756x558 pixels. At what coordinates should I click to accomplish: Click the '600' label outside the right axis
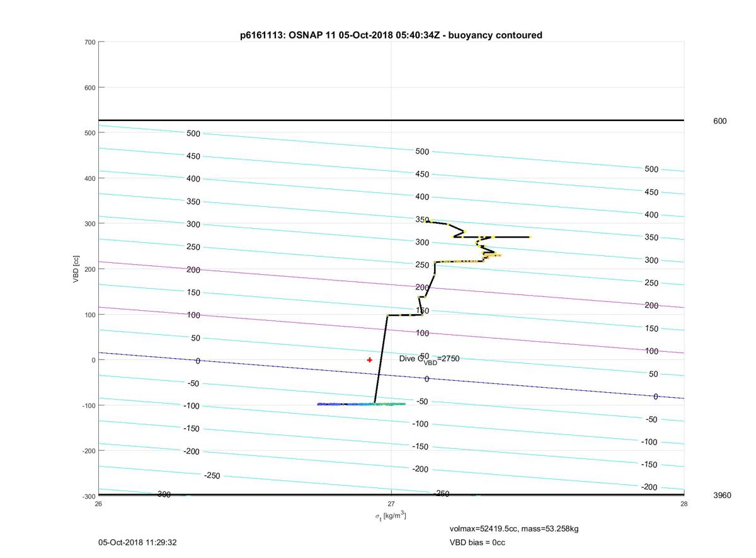pyautogui.click(x=719, y=121)
